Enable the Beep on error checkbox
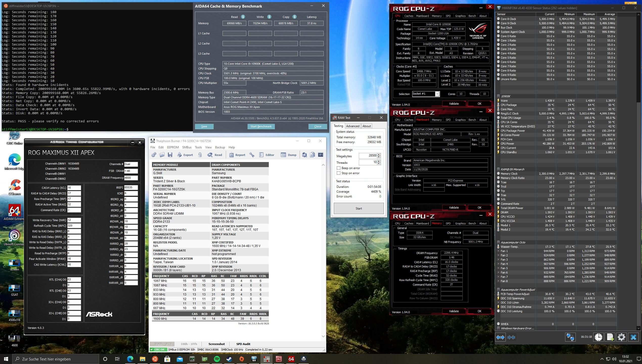Viewport: 642px width, 364px height. point(339,168)
